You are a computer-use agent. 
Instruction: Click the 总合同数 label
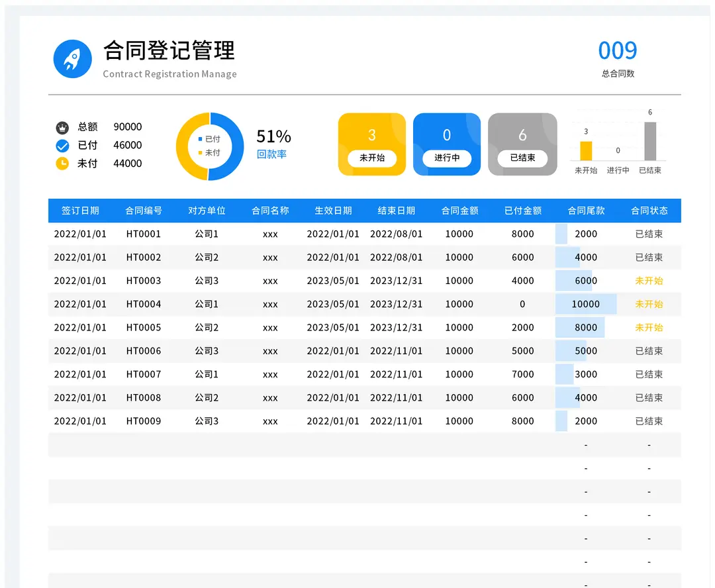tap(618, 73)
